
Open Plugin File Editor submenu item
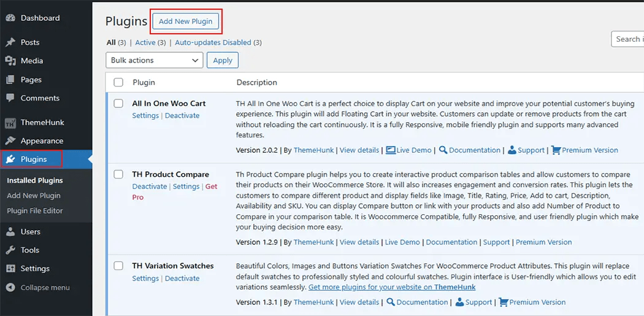(x=35, y=211)
